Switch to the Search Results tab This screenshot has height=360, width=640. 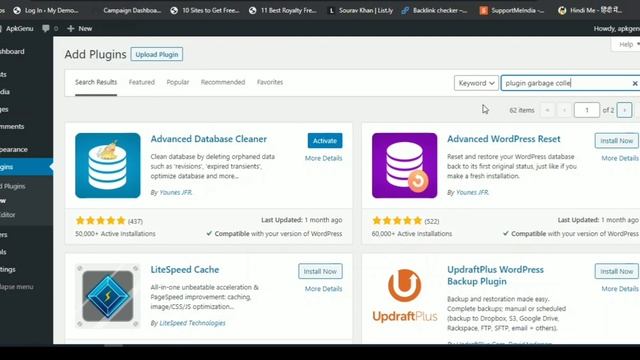click(96, 82)
